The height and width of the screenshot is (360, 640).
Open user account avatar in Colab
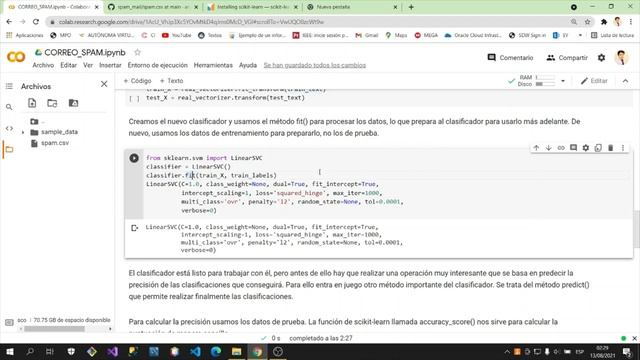coord(622,58)
